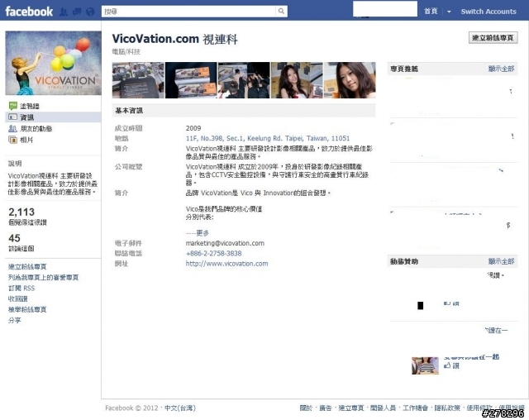Click sidebar 建立粉絲專頁 link
The image size is (529, 420).
tap(27, 266)
